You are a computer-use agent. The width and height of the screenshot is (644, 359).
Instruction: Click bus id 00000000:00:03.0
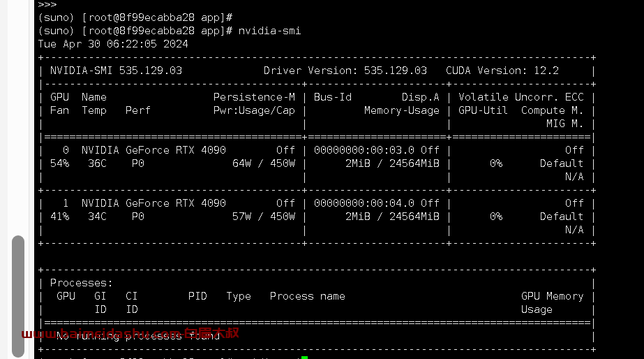pyautogui.click(x=364, y=150)
